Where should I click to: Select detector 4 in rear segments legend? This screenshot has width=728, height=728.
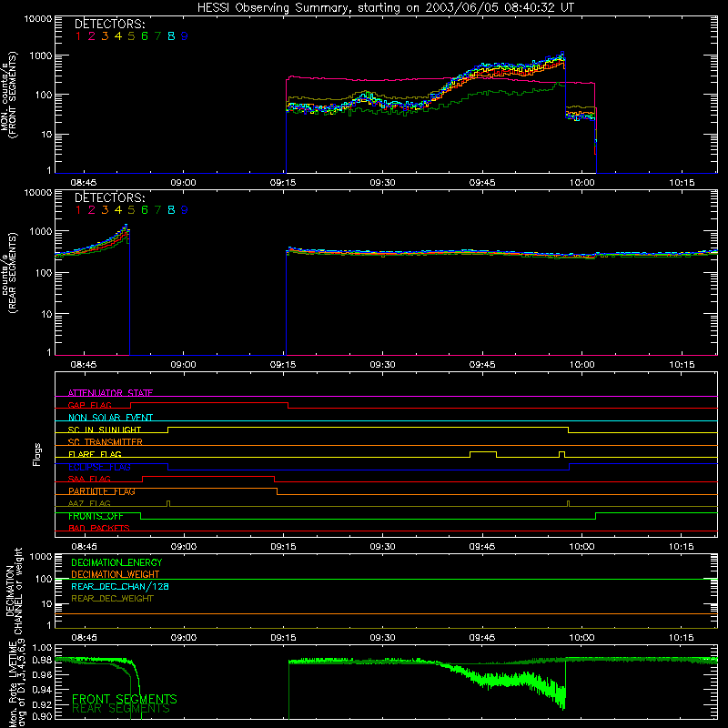click(118, 210)
